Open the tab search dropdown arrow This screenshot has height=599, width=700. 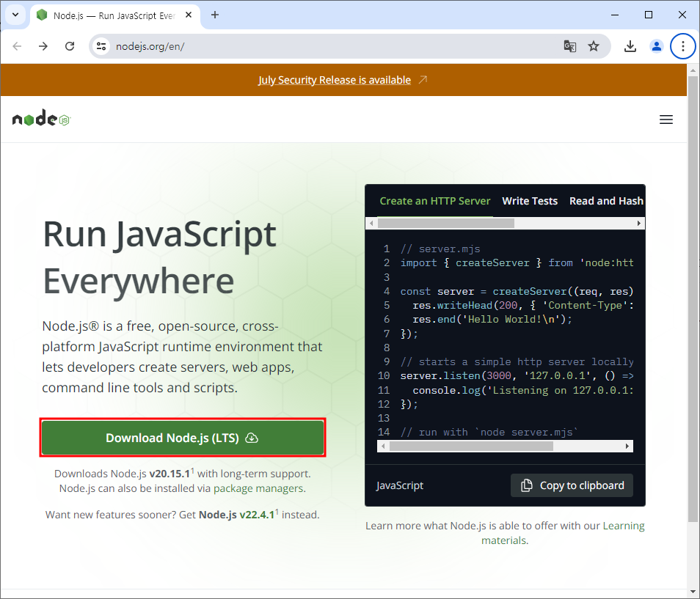[x=15, y=15]
